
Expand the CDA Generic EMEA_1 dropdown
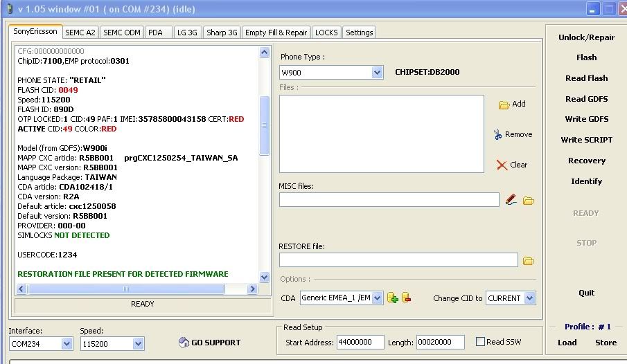[377, 298]
